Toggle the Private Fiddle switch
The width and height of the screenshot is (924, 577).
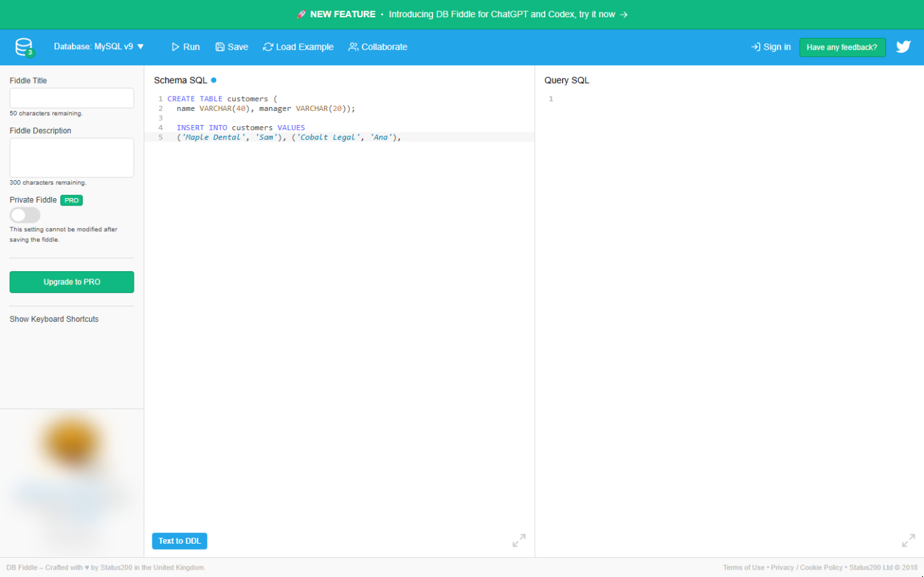25,215
